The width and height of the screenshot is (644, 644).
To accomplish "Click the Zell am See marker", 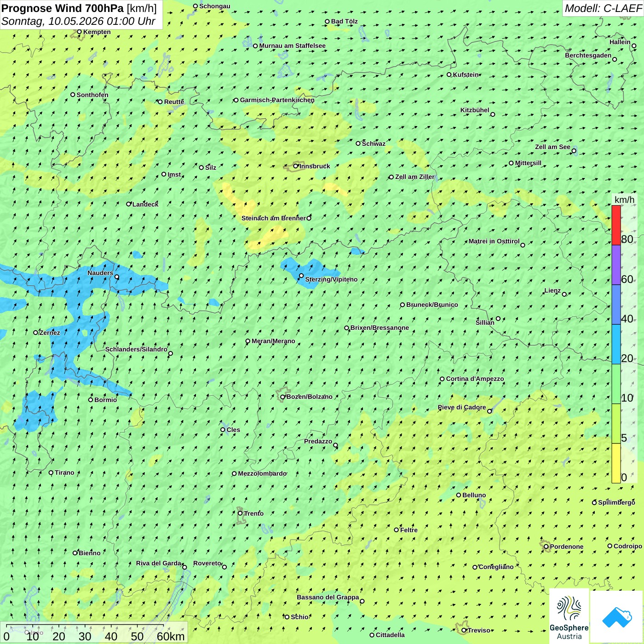I will pyautogui.click(x=574, y=150).
